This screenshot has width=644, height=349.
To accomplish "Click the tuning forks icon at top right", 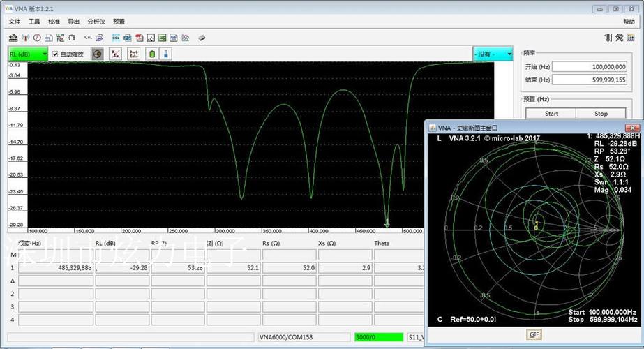I will (x=608, y=38).
